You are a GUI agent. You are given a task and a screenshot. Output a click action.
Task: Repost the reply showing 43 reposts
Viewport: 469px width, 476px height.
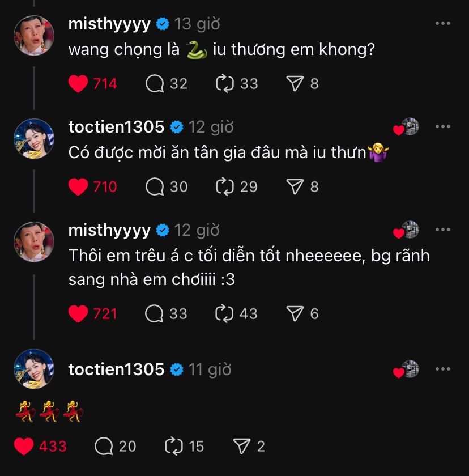click(x=224, y=313)
